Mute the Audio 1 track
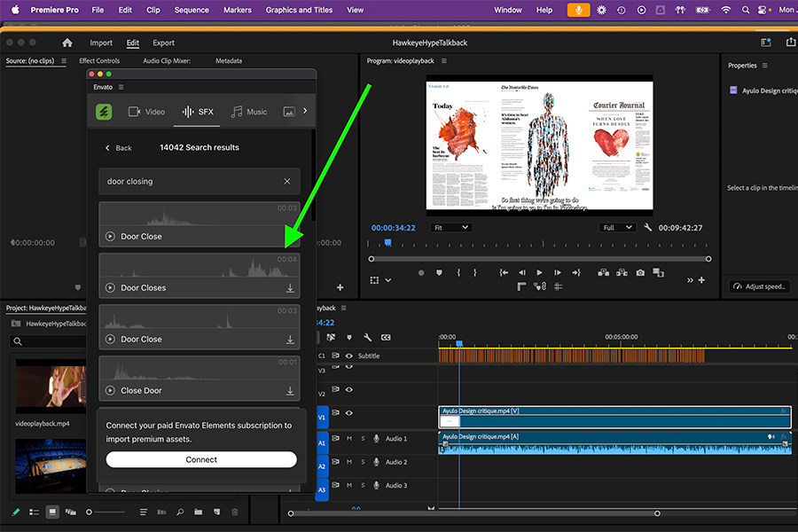Screen dimensions: 798x532 [x=349, y=438]
